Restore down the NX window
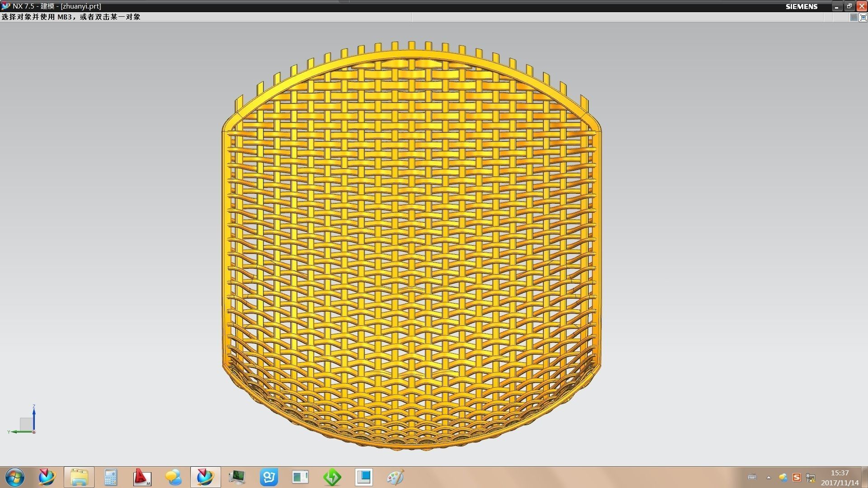The height and width of the screenshot is (488, 868). (x=849, y=6)
